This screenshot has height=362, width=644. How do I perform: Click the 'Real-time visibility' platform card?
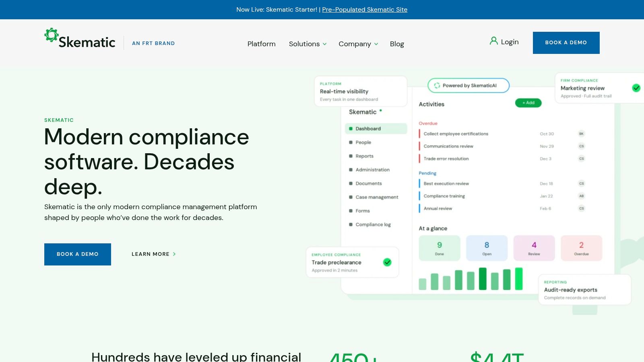coord(361,91)
